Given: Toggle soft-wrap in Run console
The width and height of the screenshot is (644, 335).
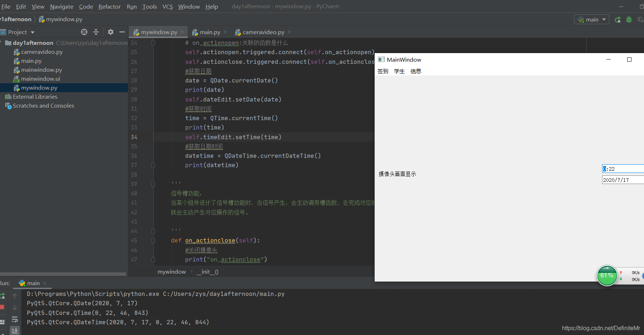Looking at the screenshot, I should point(15,319).
